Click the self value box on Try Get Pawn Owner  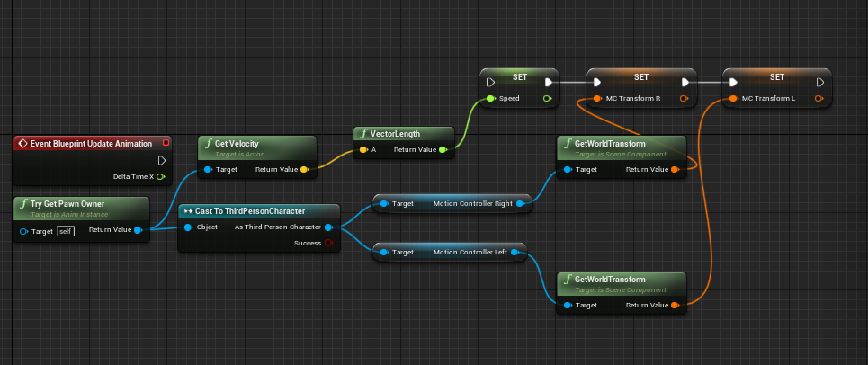66,231
